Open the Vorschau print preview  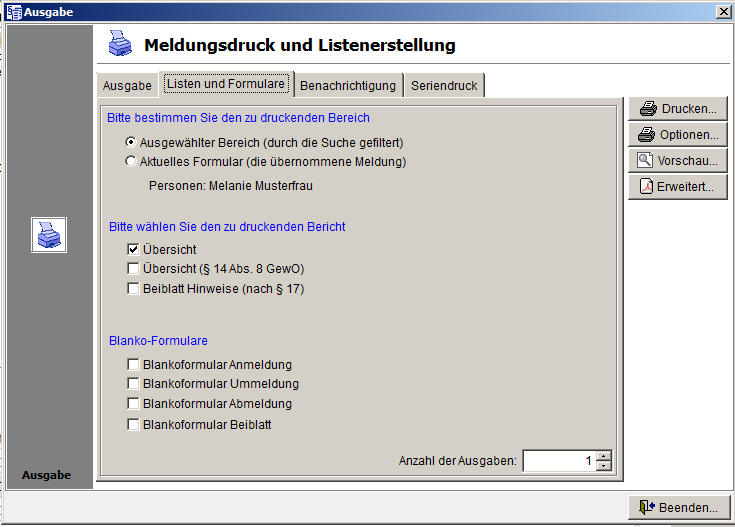point(677,161)
